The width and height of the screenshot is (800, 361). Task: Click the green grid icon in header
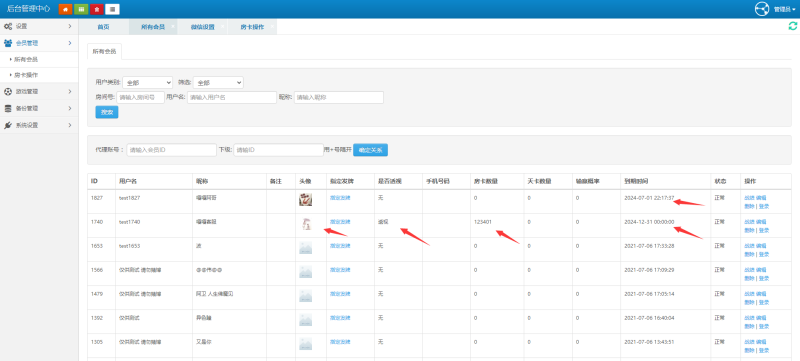pyautogui.click(x=81, y=9)
